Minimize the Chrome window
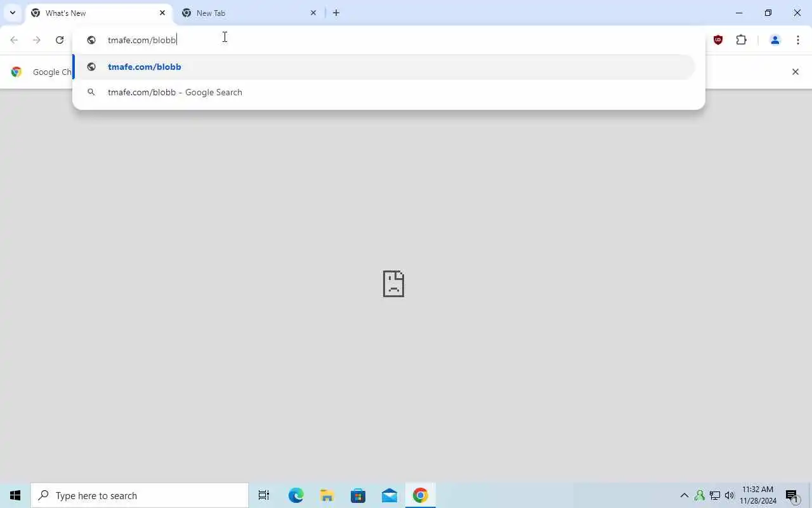 tap(739, 13)
